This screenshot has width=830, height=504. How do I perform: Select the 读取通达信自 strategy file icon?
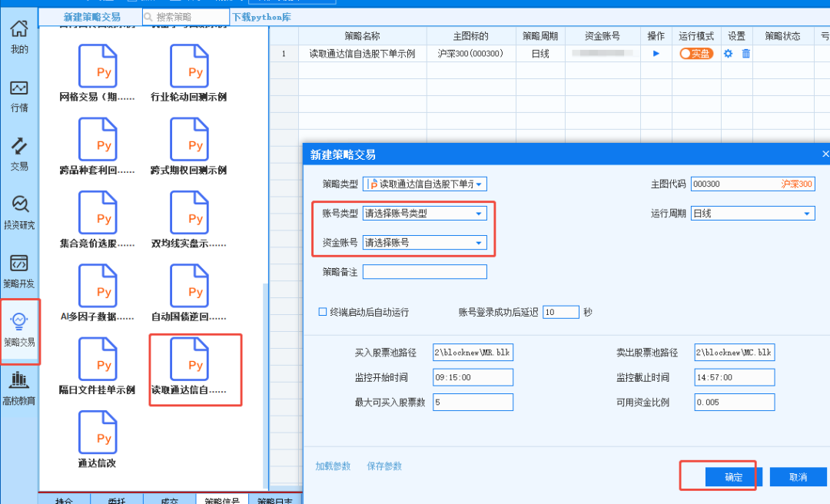tap(189, 359)
